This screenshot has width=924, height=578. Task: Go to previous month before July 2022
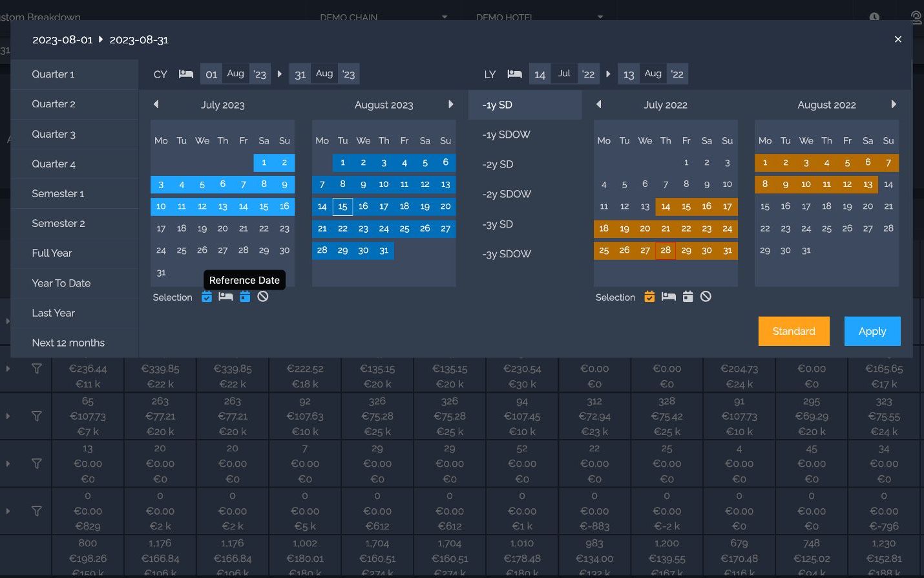(599, 104)
